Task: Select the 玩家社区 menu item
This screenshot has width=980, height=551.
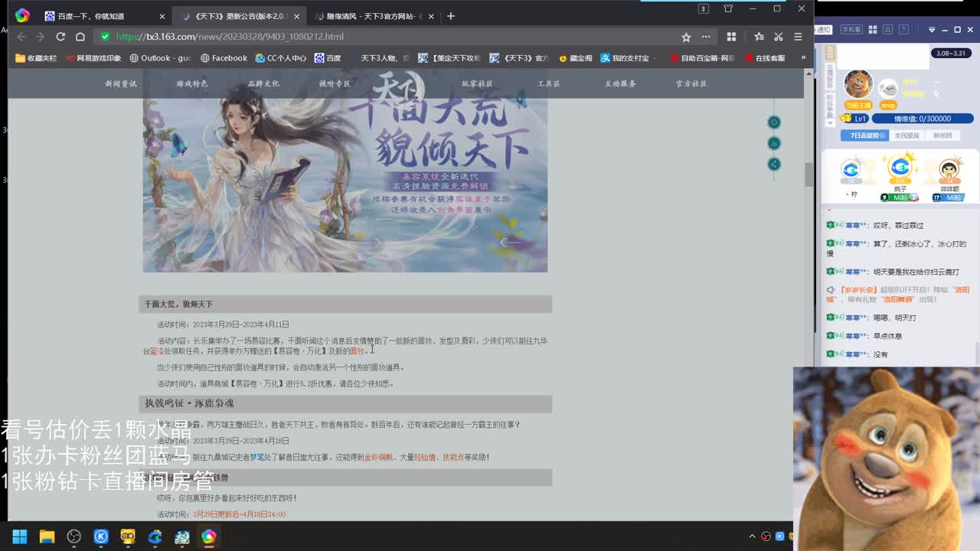Action: (x=480, y=84)
